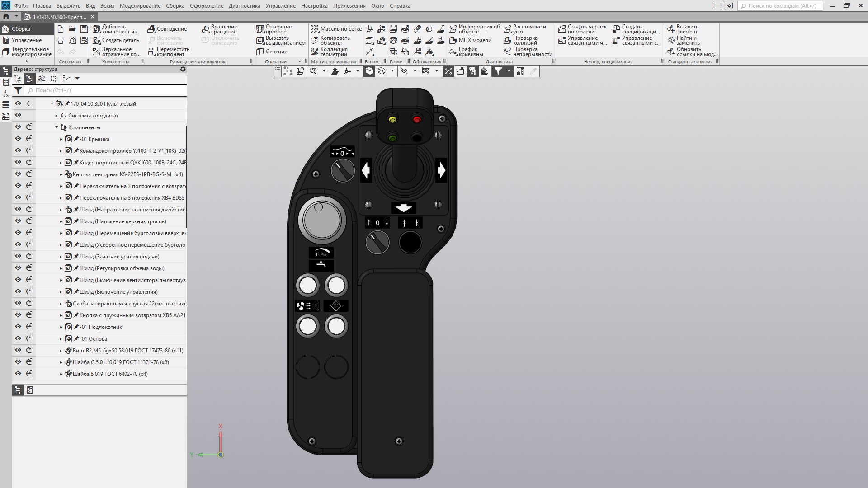Click the Save document icon

(x=84, y=29)
